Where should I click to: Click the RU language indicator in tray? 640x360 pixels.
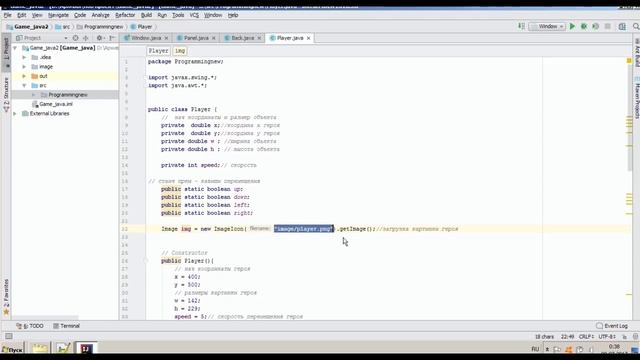[x=535, y=349]
